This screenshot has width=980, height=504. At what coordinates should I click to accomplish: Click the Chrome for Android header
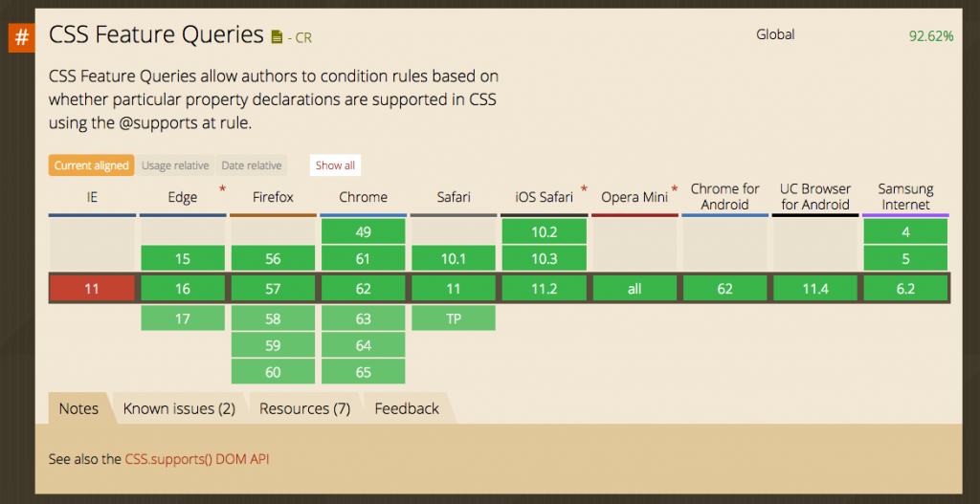(x=725, y=197)
